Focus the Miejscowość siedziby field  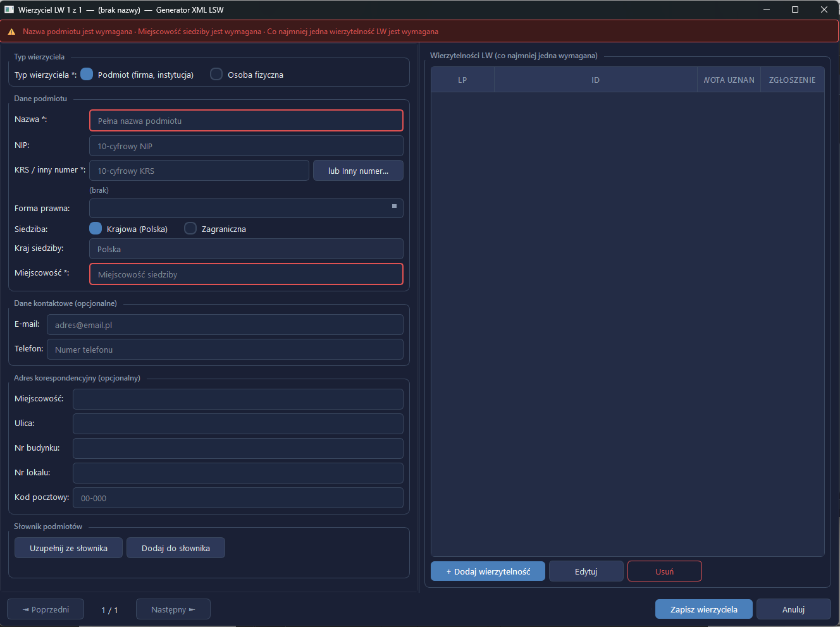tap(246, 274)
